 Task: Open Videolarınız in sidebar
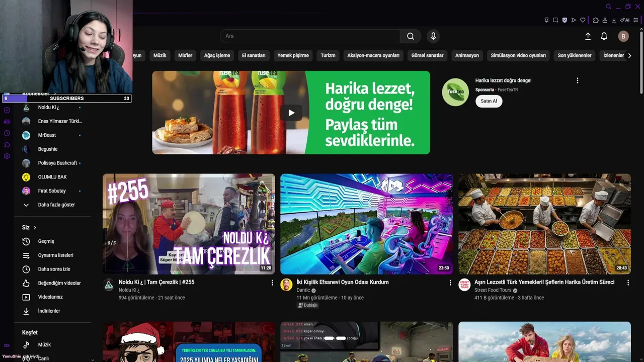click(52, 297)
